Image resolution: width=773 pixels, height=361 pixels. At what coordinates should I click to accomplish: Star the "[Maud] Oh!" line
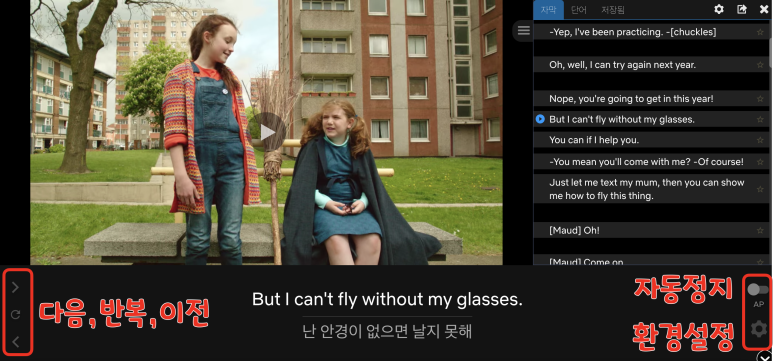pos(760,231)
